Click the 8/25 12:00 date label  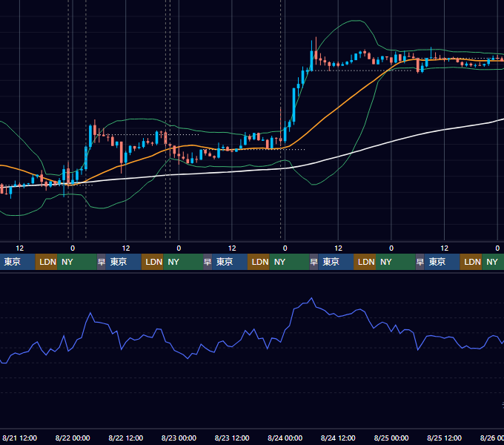[444, 438]
